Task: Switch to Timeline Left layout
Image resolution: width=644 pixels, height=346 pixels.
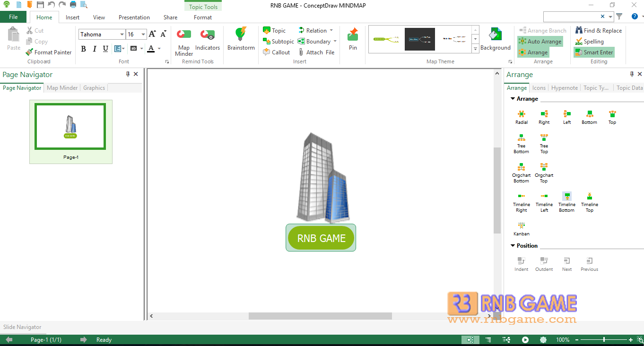Action: point(544,202)
